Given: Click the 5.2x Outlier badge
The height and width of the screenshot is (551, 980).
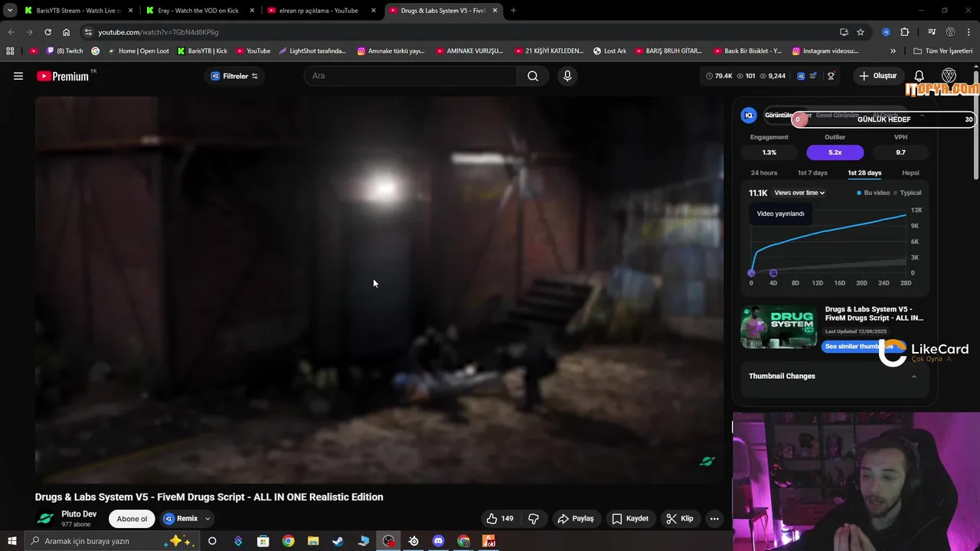Looking at the screenshot, I should pyautogui.click(x=835, y=152).
